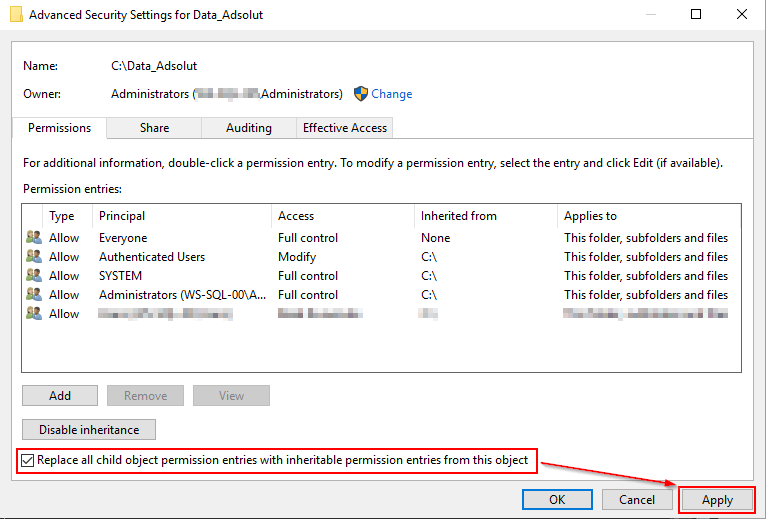Confirm with the OK button
This screenshot has width=767, height=519.
[x=557, y=500]
